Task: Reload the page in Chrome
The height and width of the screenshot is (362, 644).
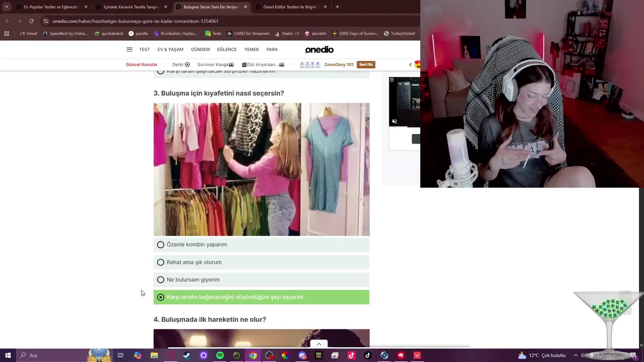Action: tap(31, 21)
